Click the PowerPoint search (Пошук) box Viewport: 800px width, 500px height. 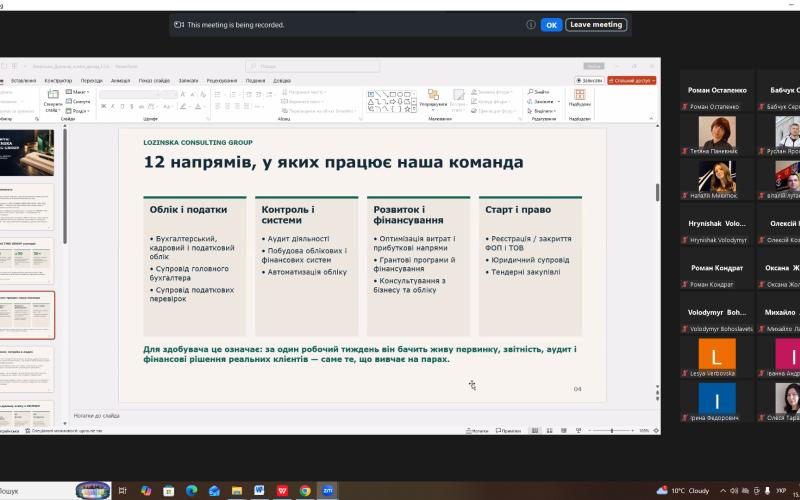point(312,66)
